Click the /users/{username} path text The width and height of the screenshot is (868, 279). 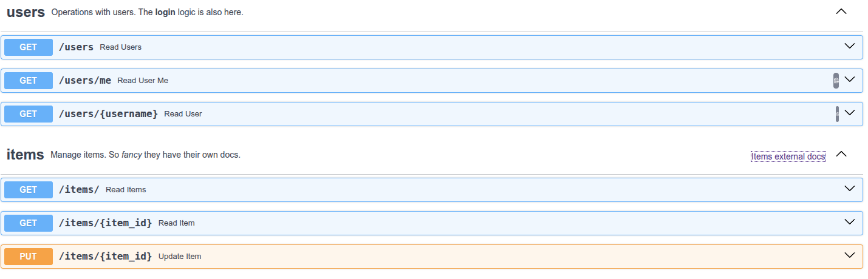(108, 114)
